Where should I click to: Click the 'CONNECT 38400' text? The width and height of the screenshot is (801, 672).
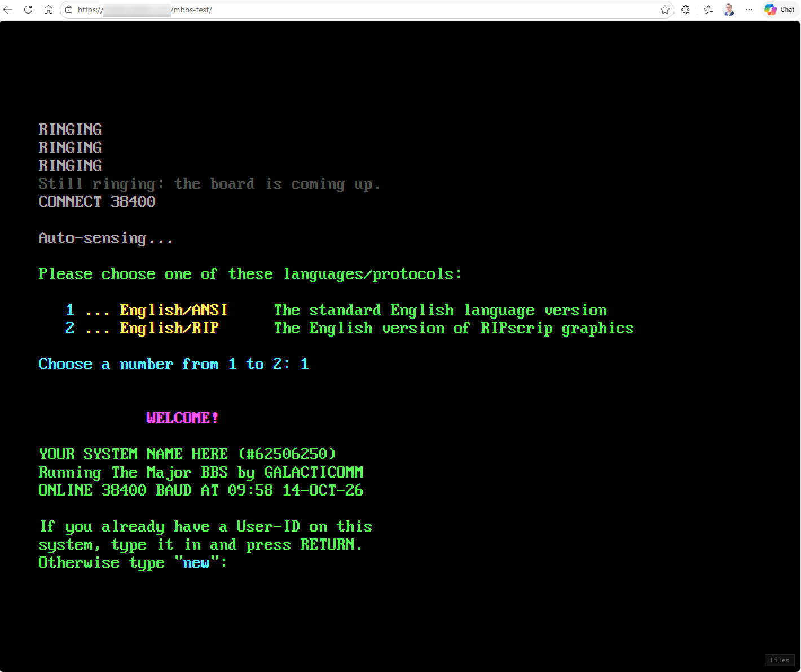point(97,202)
